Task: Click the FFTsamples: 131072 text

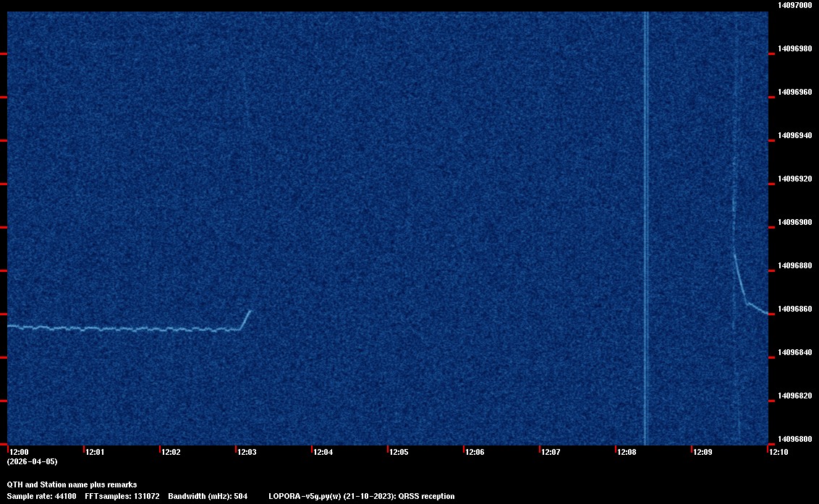Action: (122, 496)
